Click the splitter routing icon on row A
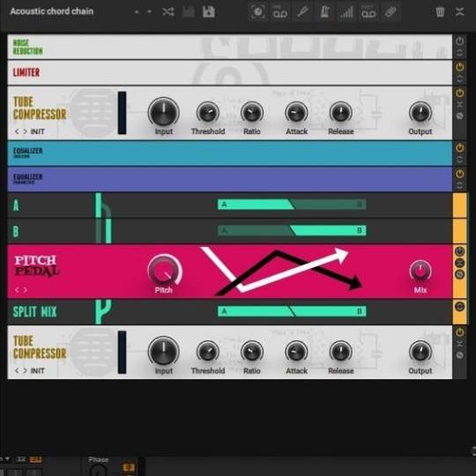 (103, 205)
